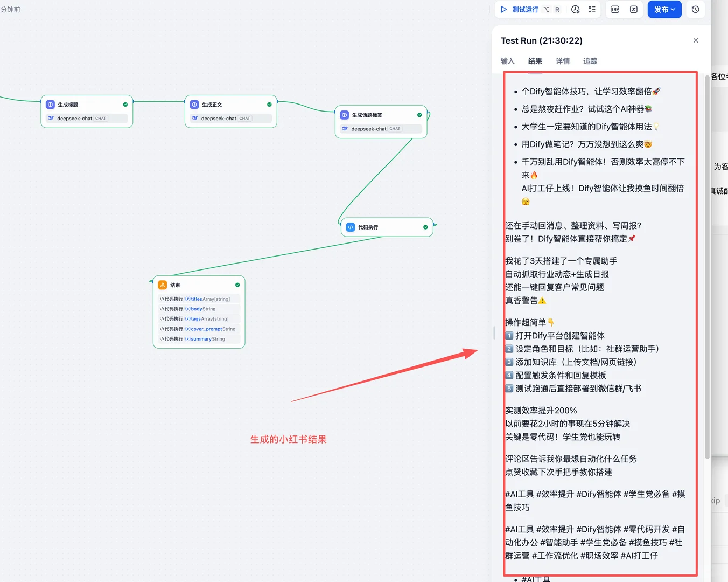Click the 结束 node orange end icon
Image resolution: width=728 pixels, height=582 pixels.
tap(163, 285)
